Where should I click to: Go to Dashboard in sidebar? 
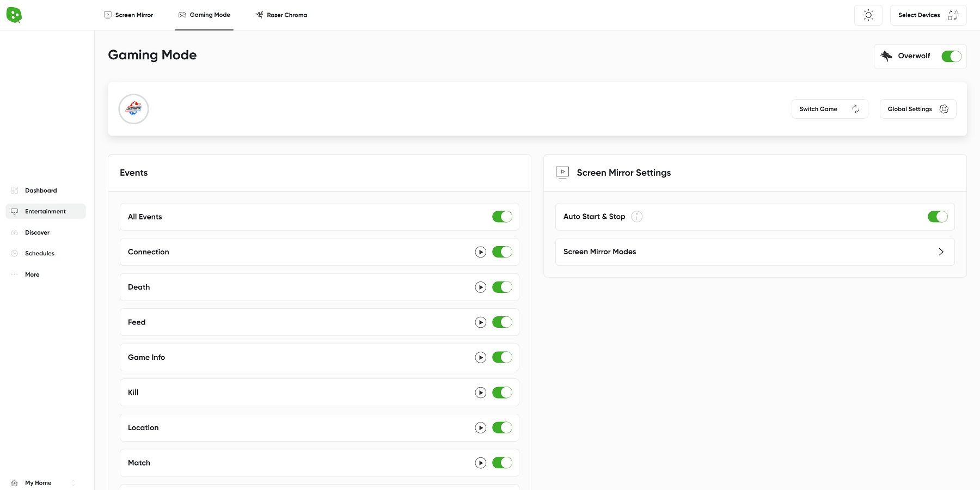click(46, 191)
